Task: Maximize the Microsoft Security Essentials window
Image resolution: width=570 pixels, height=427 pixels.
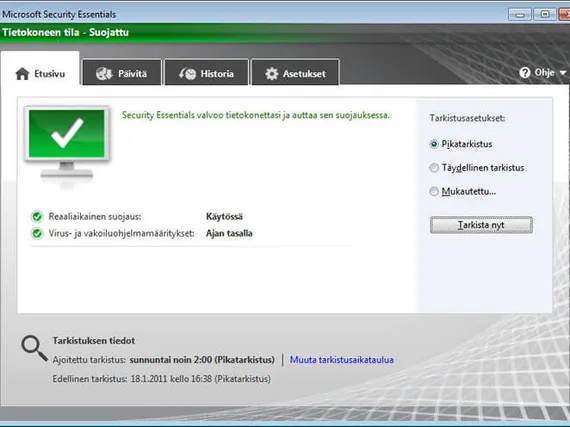Action: [x=545, y=14]
